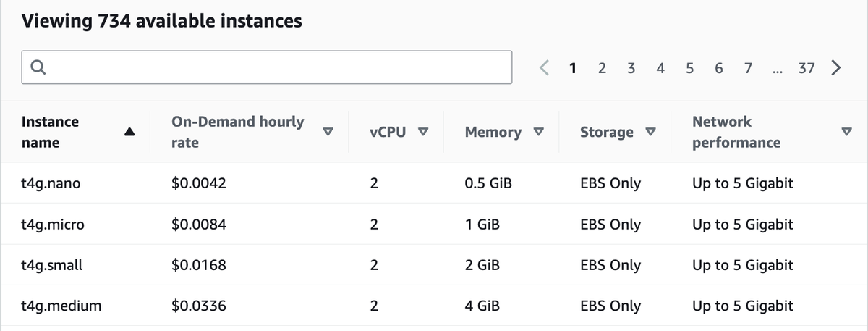Go to the previous page arrow

(545, 68)
